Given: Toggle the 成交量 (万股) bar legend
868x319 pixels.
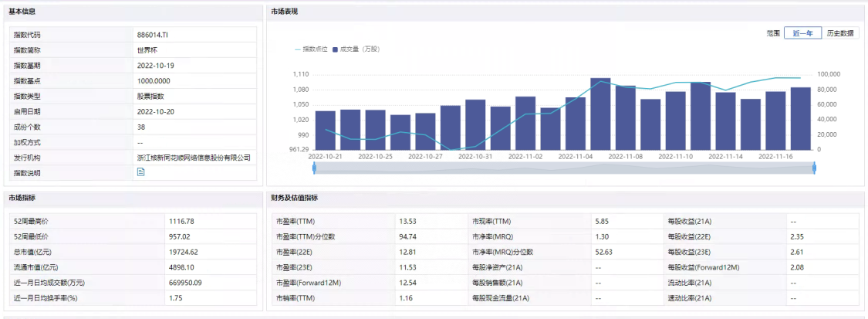Looking at the screenshot, I should [x=356, y=49].
